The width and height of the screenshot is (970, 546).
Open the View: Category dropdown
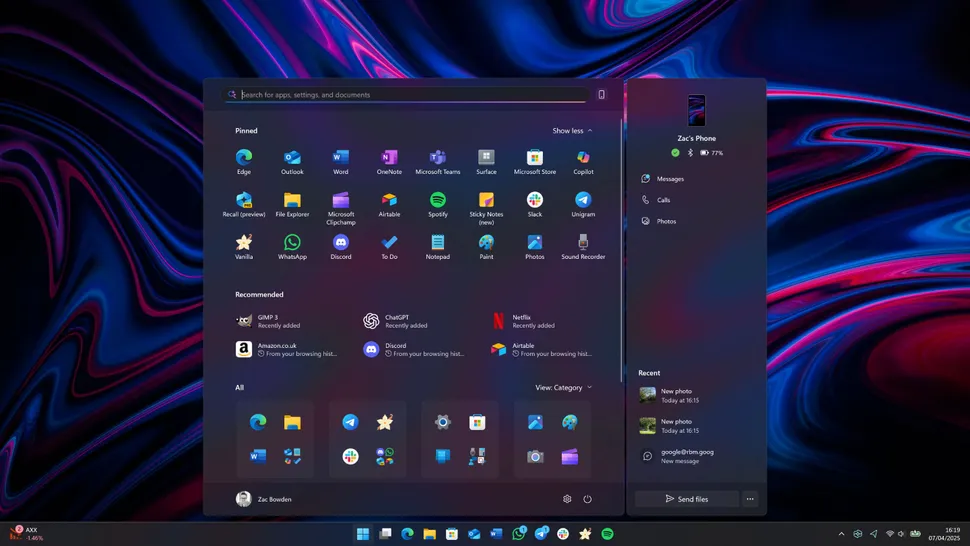tap(563, 388)
